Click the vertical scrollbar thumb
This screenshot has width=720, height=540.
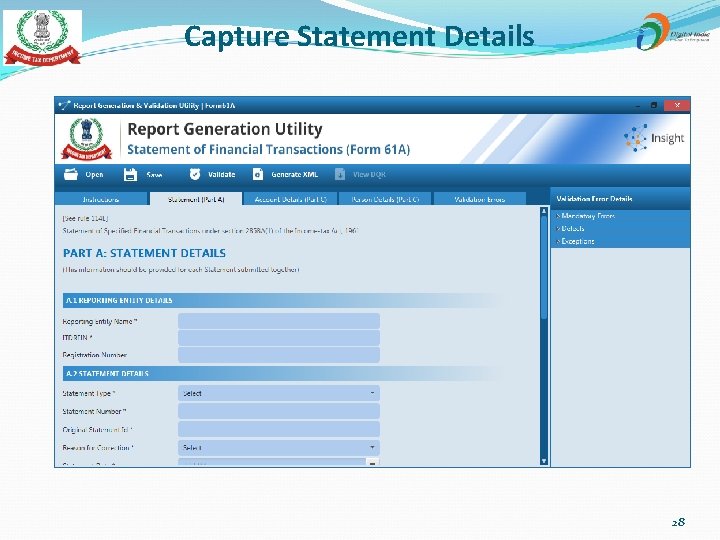pos(544,268)
